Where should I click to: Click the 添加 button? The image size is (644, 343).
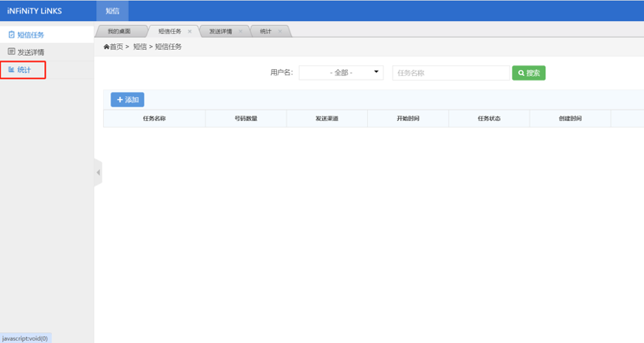[127, 100]
